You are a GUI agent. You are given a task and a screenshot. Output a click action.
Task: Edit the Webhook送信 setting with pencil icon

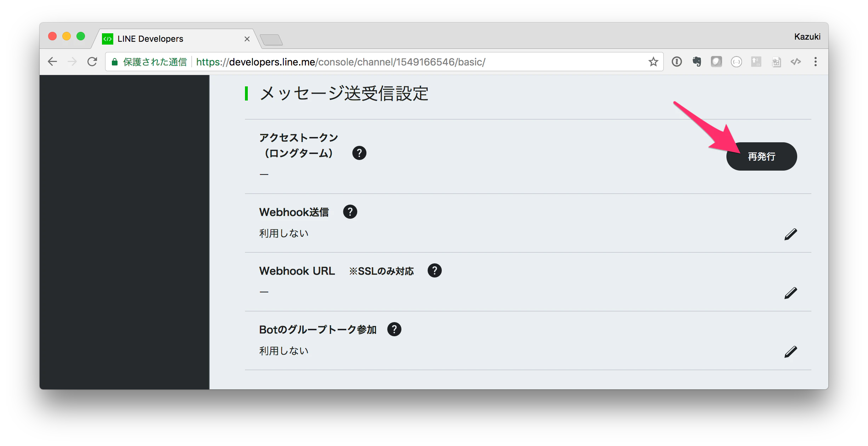click(x=790, y=234)
